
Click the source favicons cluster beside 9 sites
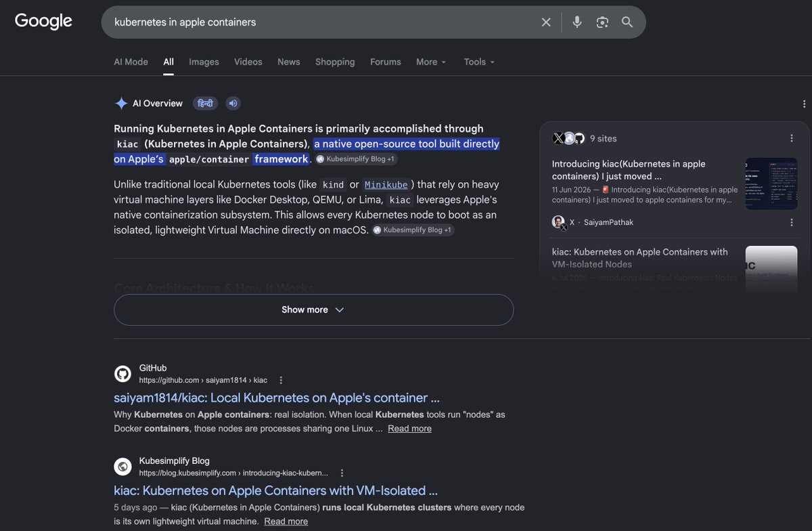pyautogui.click(x=568, y=138)
